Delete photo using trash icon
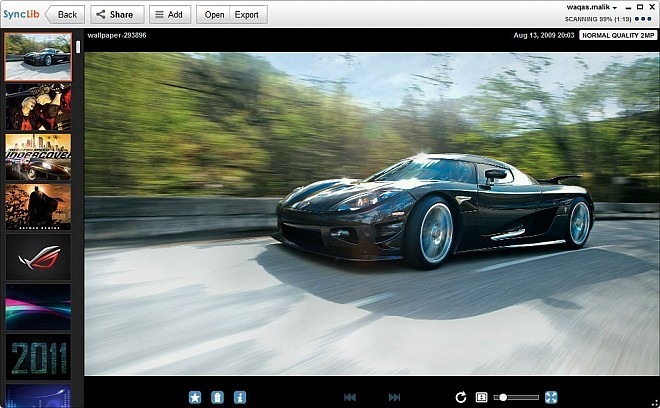Image resolution: width=660 pixels, height=408 pixels. (x=217, y=397)
